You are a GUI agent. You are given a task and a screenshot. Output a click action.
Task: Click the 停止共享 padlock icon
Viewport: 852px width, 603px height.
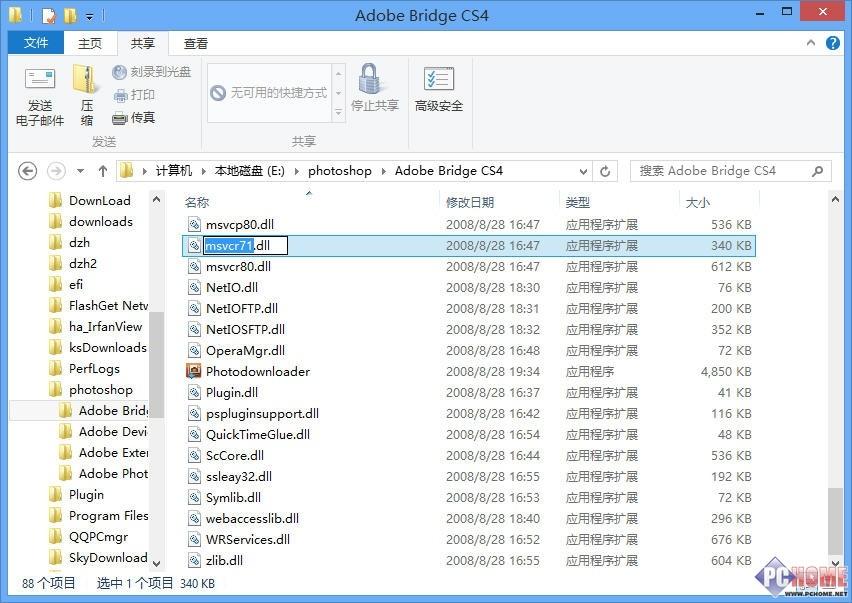369,79
